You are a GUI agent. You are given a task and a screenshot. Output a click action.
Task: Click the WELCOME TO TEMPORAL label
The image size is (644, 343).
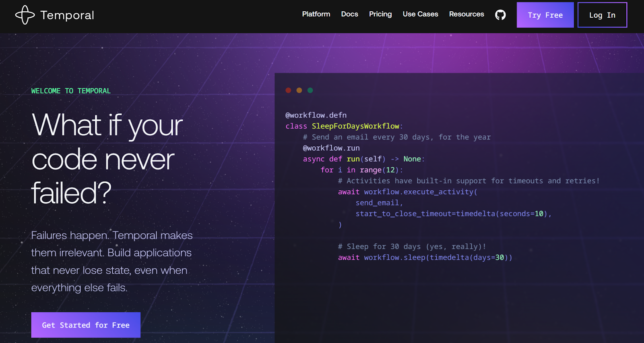pyautogui.click(x=71, y=91)
